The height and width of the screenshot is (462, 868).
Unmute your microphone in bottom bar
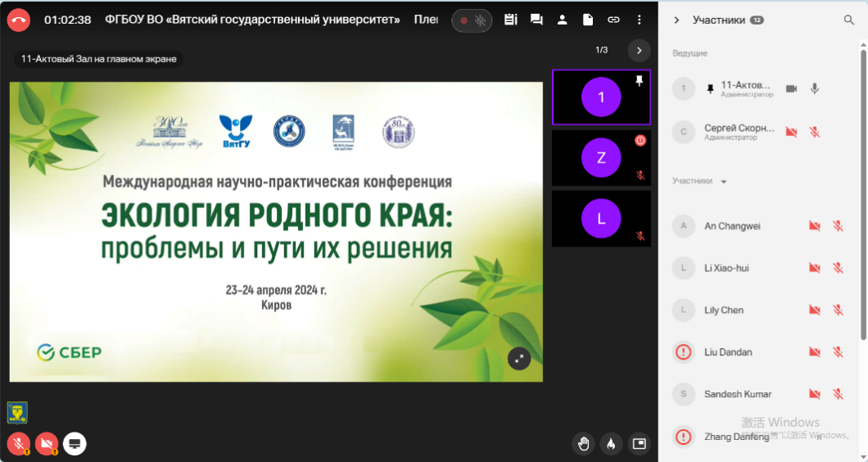click(18, 444)
